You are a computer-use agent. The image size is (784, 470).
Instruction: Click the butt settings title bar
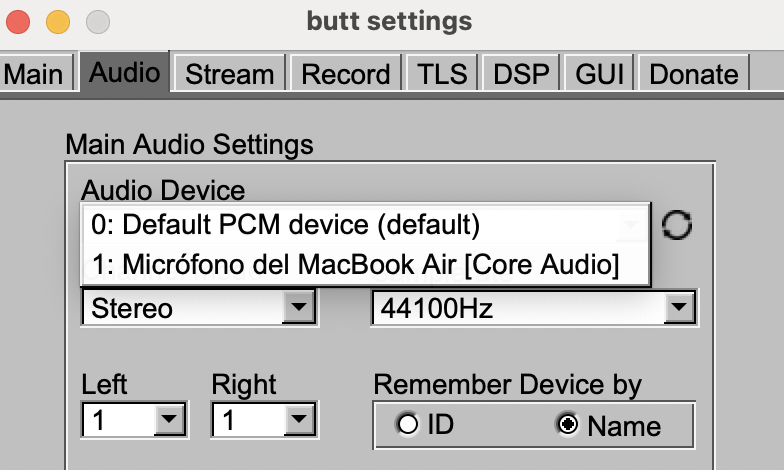coord(391,20)
